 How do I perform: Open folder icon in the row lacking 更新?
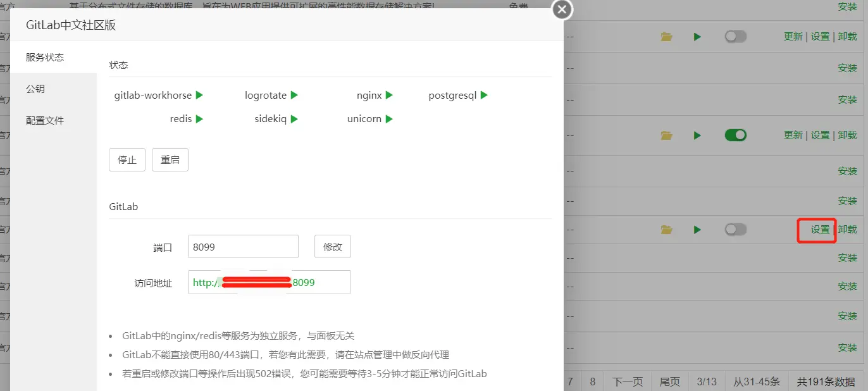pos(666,230)
